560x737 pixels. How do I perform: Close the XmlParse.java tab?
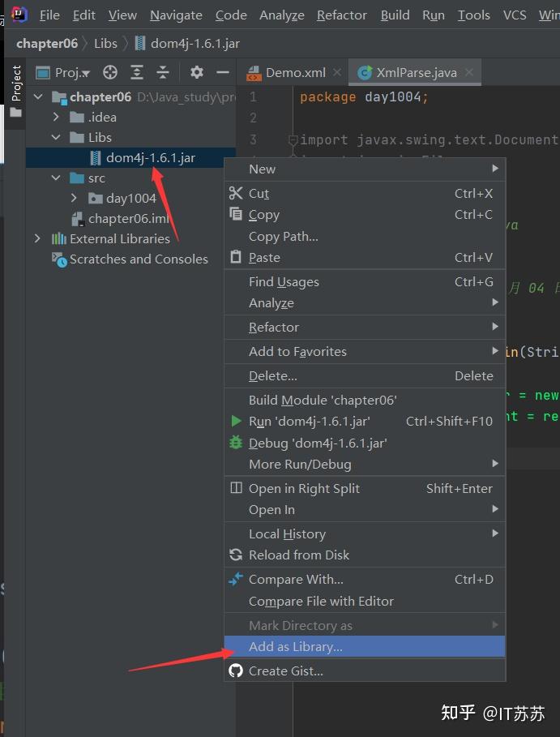[468, 72]
